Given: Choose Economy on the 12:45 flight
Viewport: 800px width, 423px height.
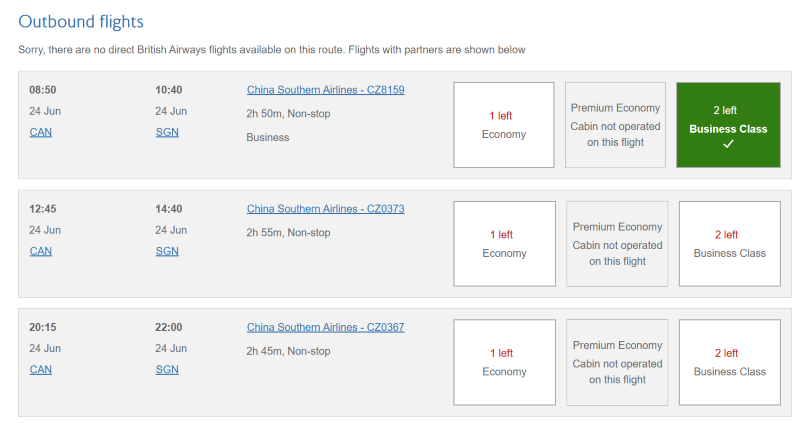Looking at the screenshot, I should click(504, 244).
